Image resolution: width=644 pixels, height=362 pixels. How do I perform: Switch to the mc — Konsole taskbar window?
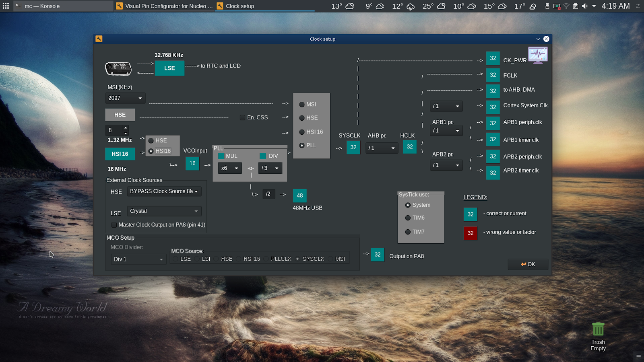42,6
